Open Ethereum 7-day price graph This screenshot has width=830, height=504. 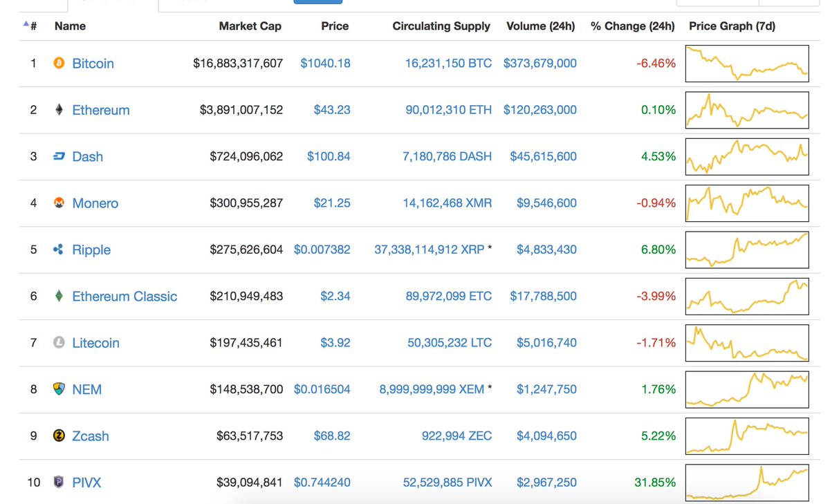tap(747, 110)
